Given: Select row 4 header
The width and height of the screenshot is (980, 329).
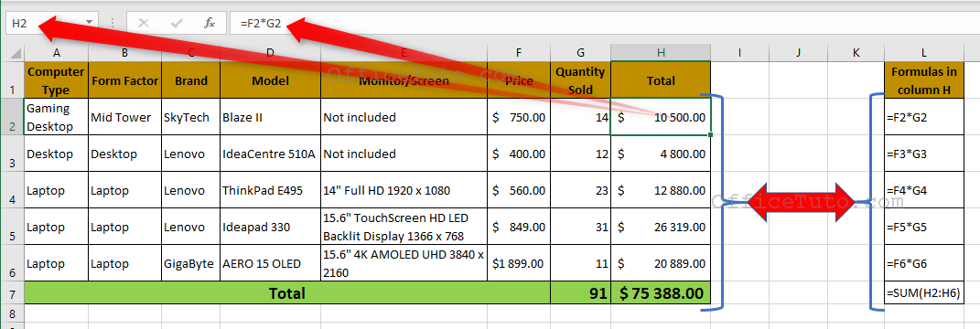Looking at the screenshot, I should (13, 190).
